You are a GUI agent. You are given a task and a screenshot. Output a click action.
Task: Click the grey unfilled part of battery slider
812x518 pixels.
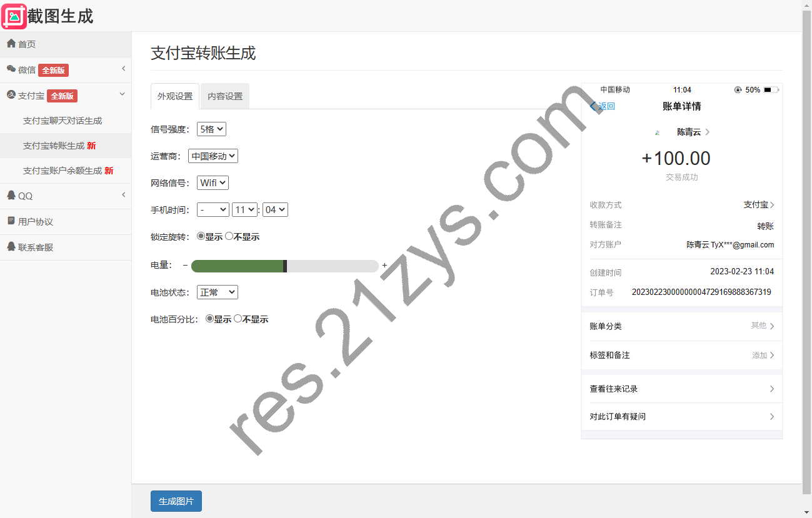click(333, 266)
